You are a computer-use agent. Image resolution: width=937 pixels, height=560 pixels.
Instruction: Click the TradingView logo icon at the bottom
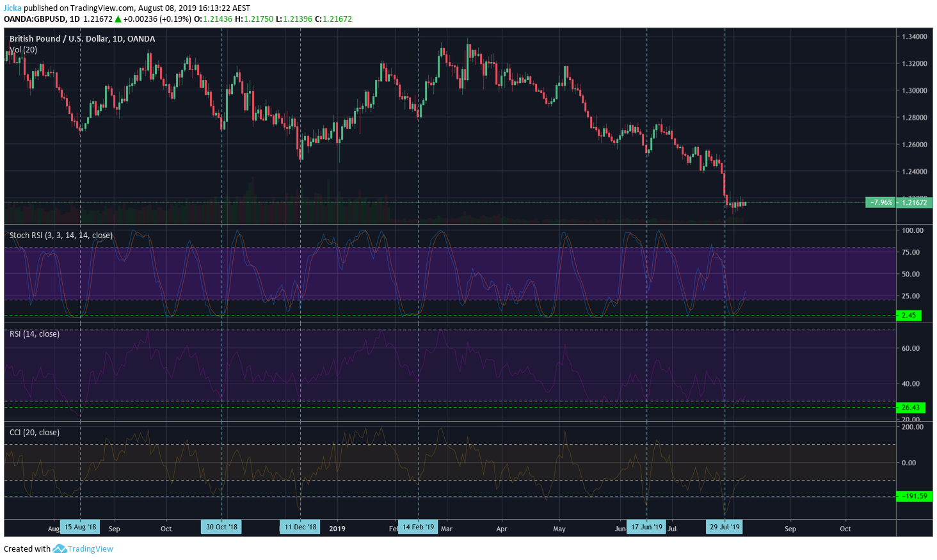pos(60,548)
